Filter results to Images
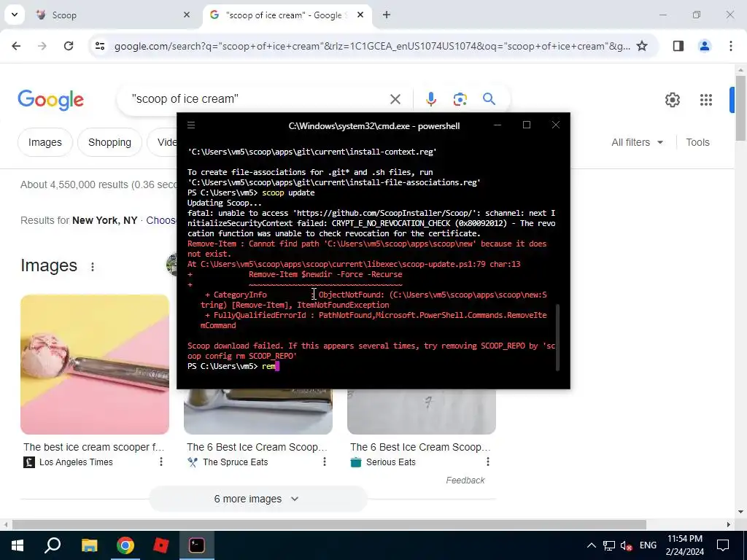Image resolution: width=747 pixels, height=560 pixels. [45, 142]
